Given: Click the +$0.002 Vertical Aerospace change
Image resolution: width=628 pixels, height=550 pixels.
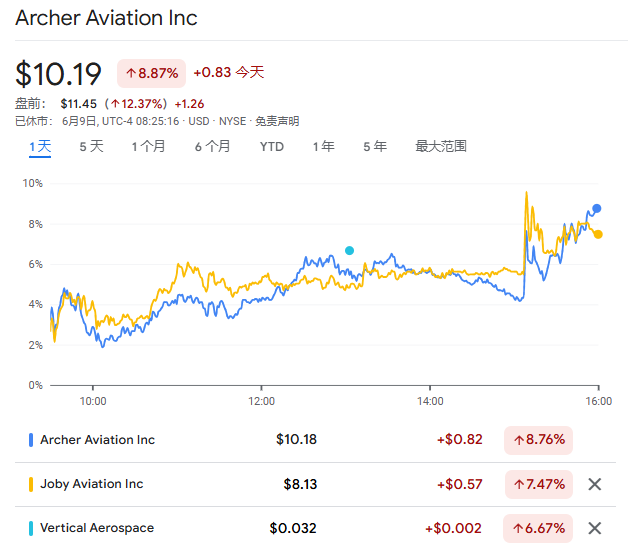Looking at the screenshot, I should coord(453,528).
